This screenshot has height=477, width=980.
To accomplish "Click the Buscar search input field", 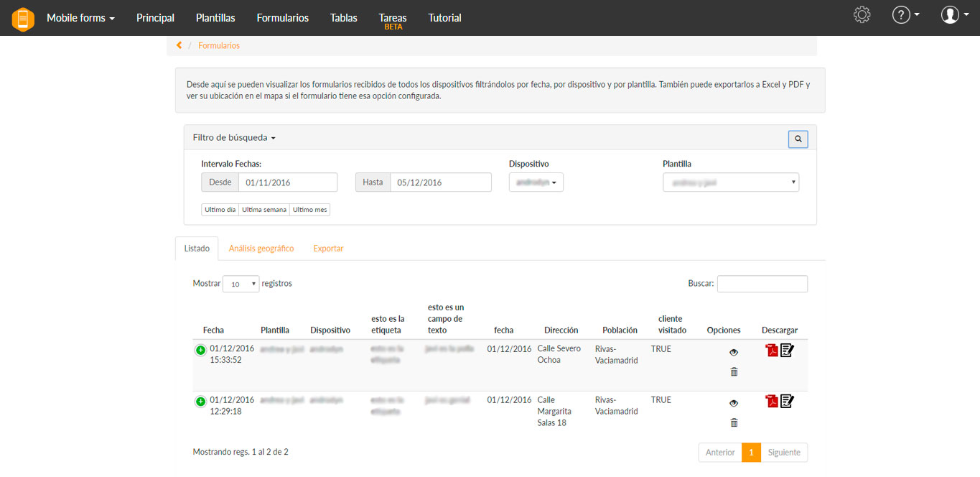I will pyautogui.click(x=762, y=284).
